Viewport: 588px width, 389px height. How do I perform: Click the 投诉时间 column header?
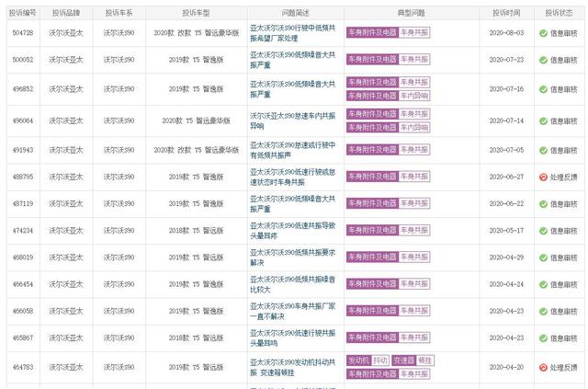coord(506,13)
